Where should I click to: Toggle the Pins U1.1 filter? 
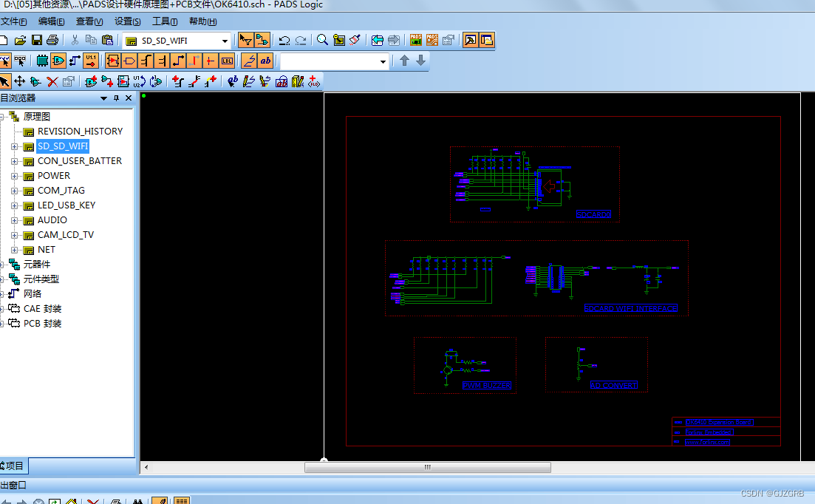click(91, 61)
